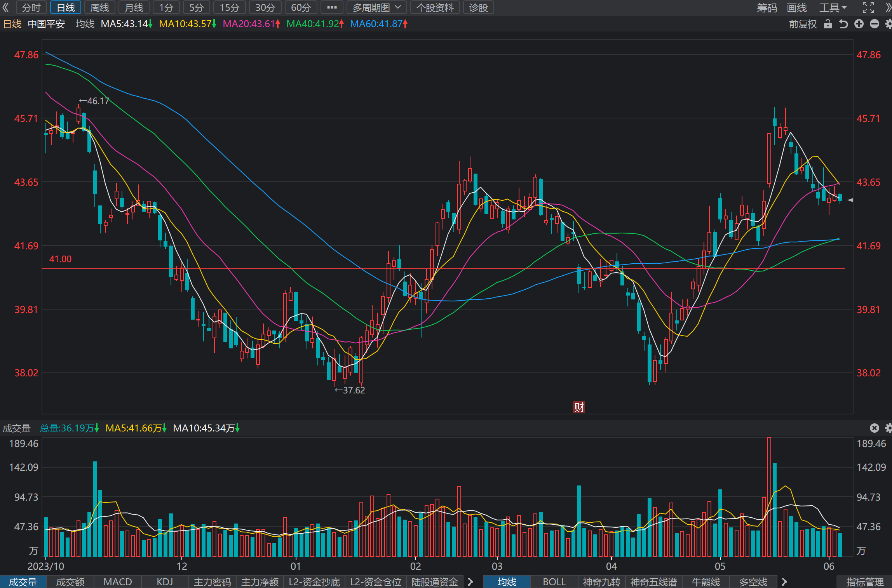Switch to MACD indicator tab
The height and width of the screenshot is (588, 892).
(x=118, y=582)
